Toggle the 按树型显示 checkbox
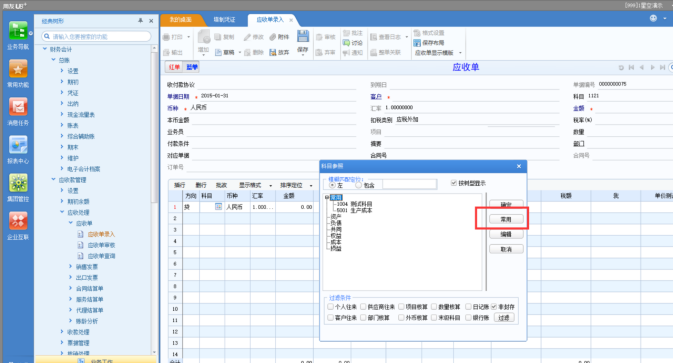Image resolution: width=673 pixels, height=364 pixels. tap(454, 183)
